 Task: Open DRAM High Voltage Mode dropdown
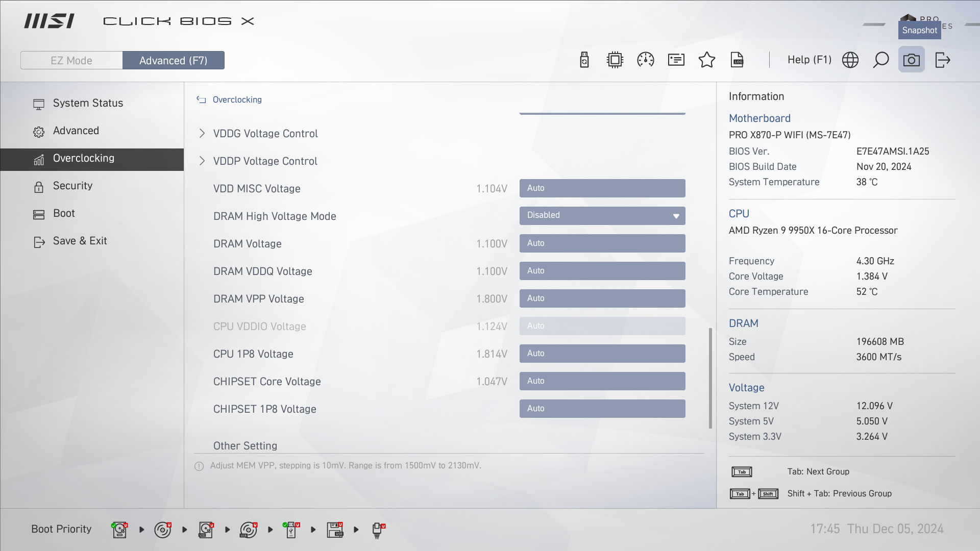pyautogui.click(x=602, y=215)
